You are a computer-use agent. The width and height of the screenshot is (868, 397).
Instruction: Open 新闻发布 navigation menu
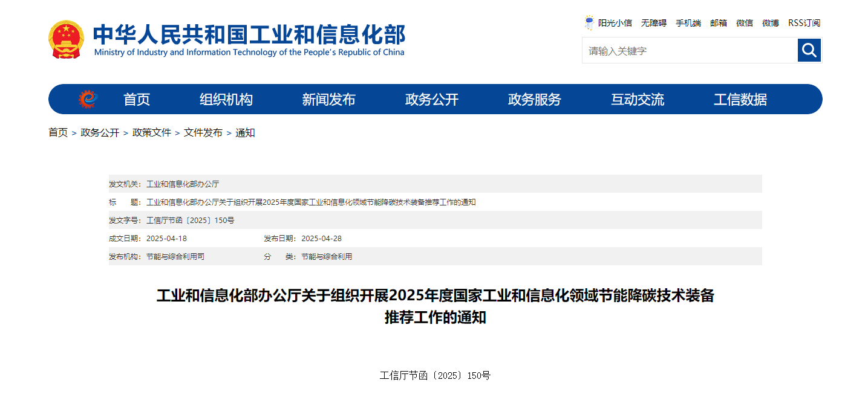pos(329,100)
